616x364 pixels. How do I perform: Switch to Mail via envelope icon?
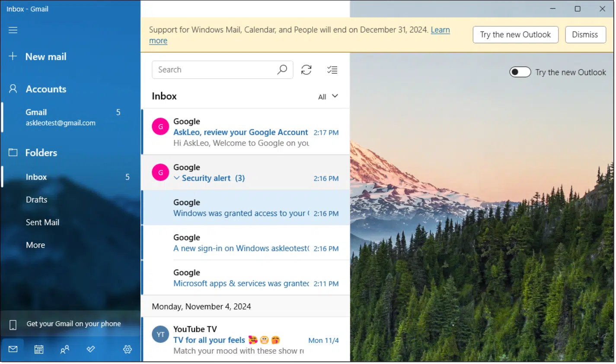pos(13,349)
